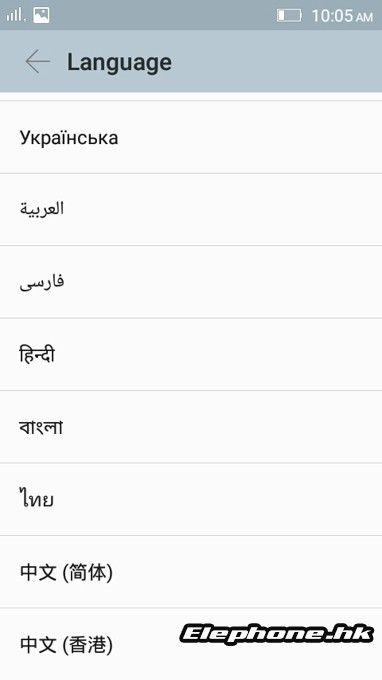Image resolution: width=382 pixels, height=680 pixels.
Task: Switch language to 中文 (简体)
Action: click(x=191, y=572)
